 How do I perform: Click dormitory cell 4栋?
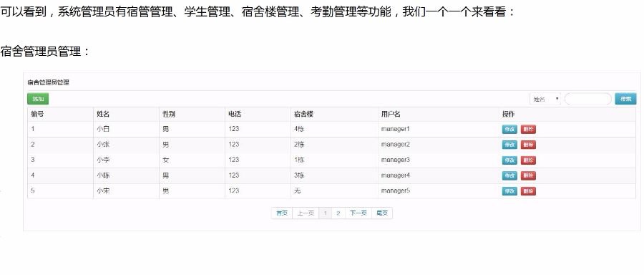click(x=299, y=129)
